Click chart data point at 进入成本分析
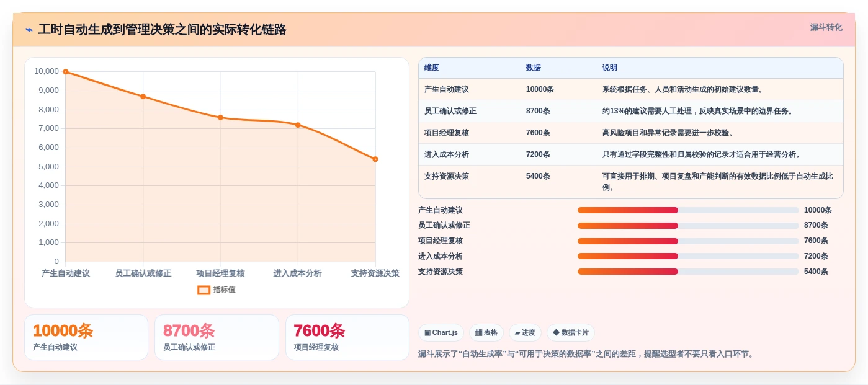This screenshot has height=385, width=868. (x=298, y=125)
